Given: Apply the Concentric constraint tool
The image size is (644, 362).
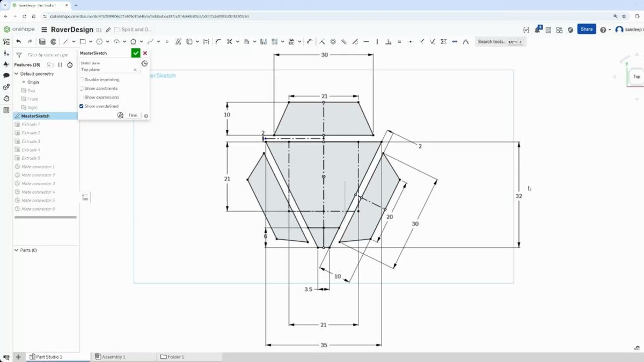Looking at the screenshot, I should point(333,42).
